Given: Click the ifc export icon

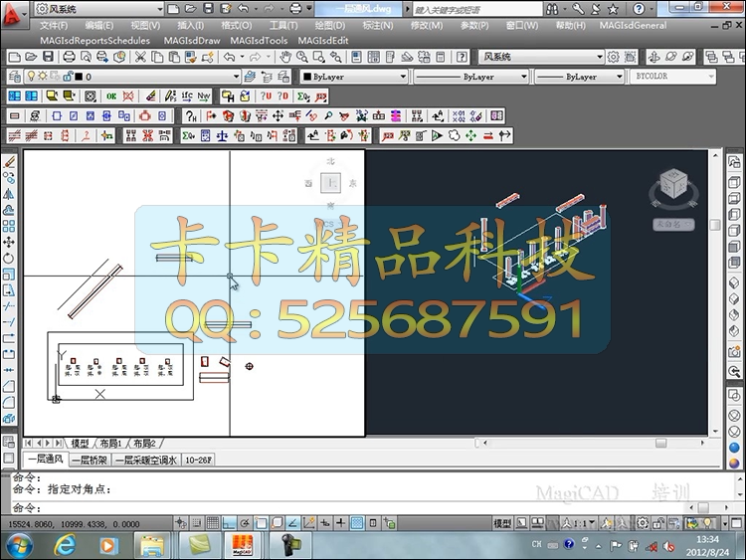Looking at the screenshot, I should [187, 96].
